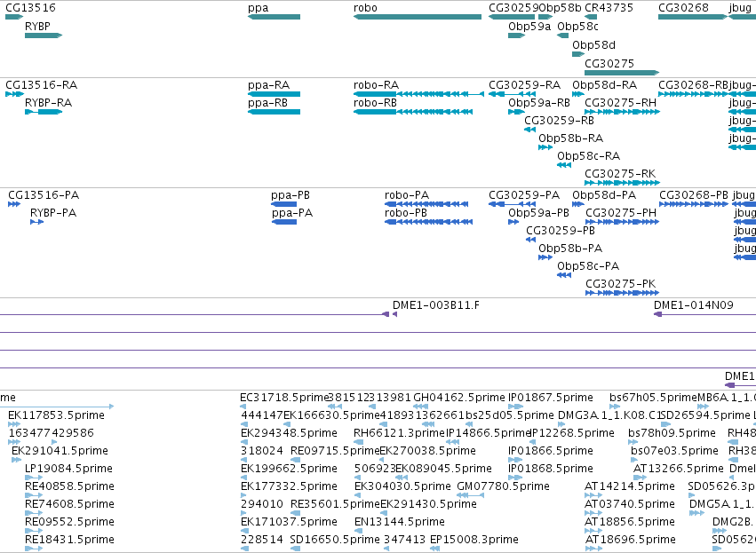Select the CG30275-RH transcript label

pos(620,103)
